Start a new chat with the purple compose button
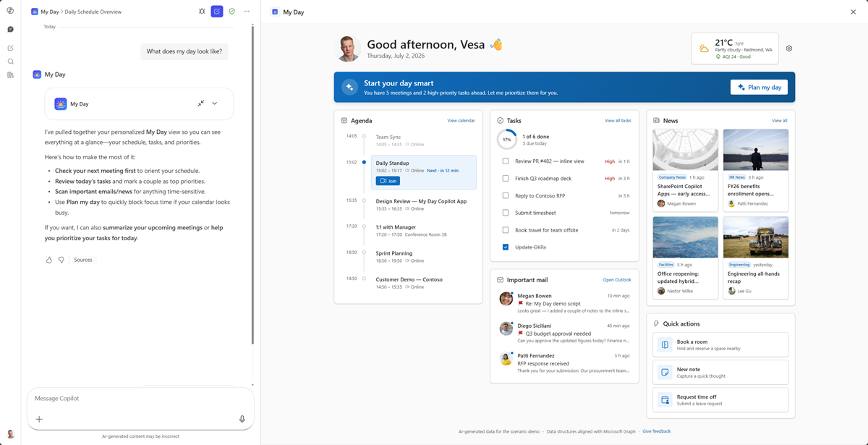The width and height of the screenshot is (868, 445). coord(217,12)
